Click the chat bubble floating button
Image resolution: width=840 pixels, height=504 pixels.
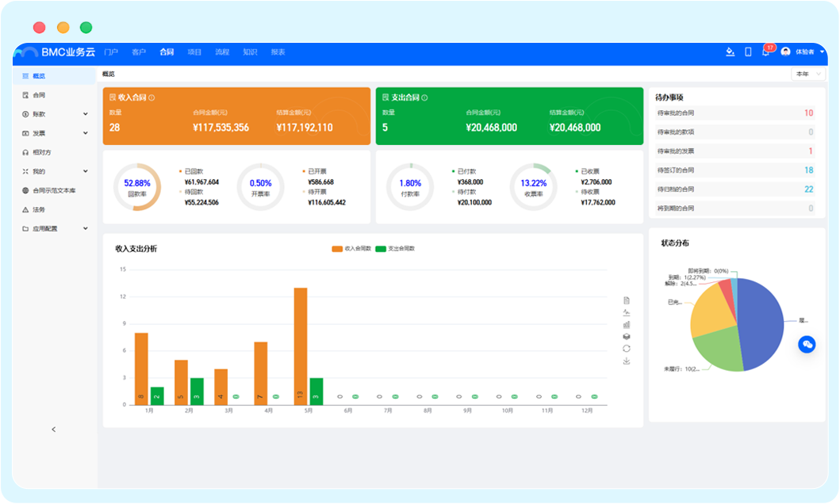[x=807, y=344]
